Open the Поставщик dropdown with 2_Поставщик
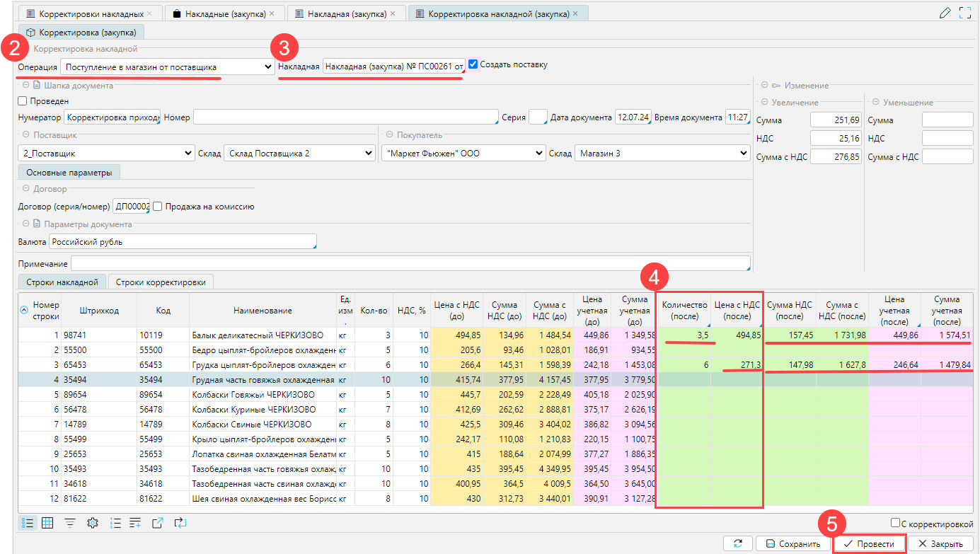The image size is (980, 554). coord(105,153)
